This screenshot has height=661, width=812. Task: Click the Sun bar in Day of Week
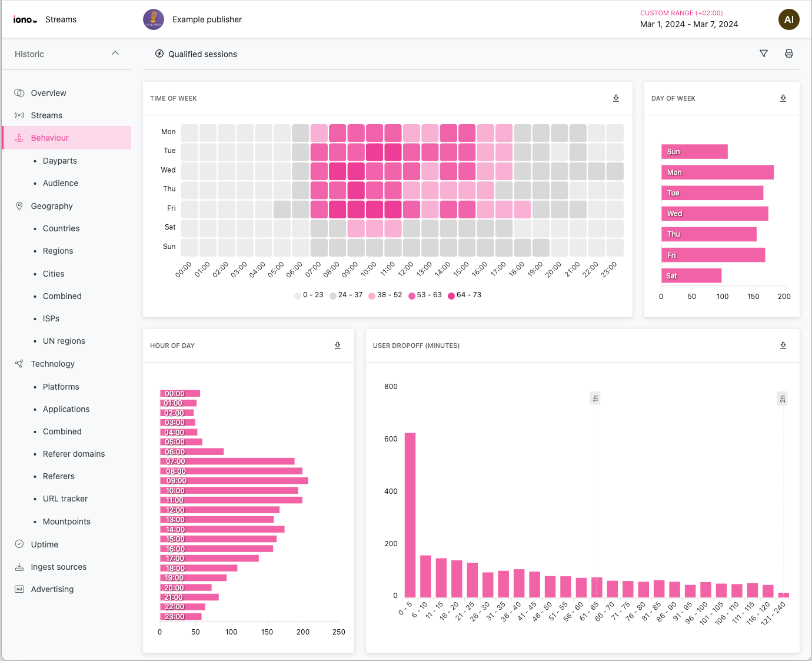(694, 152)
